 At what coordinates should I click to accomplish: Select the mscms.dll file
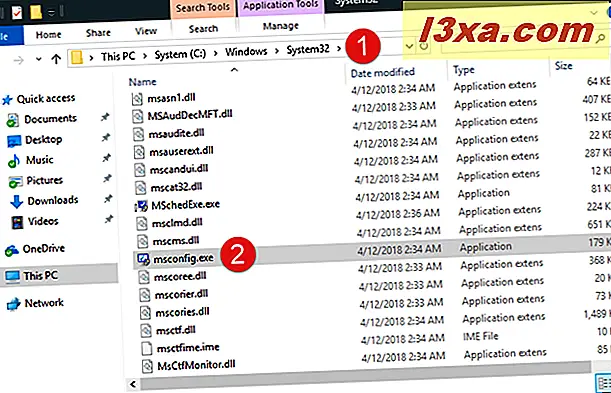coord(176,241)
